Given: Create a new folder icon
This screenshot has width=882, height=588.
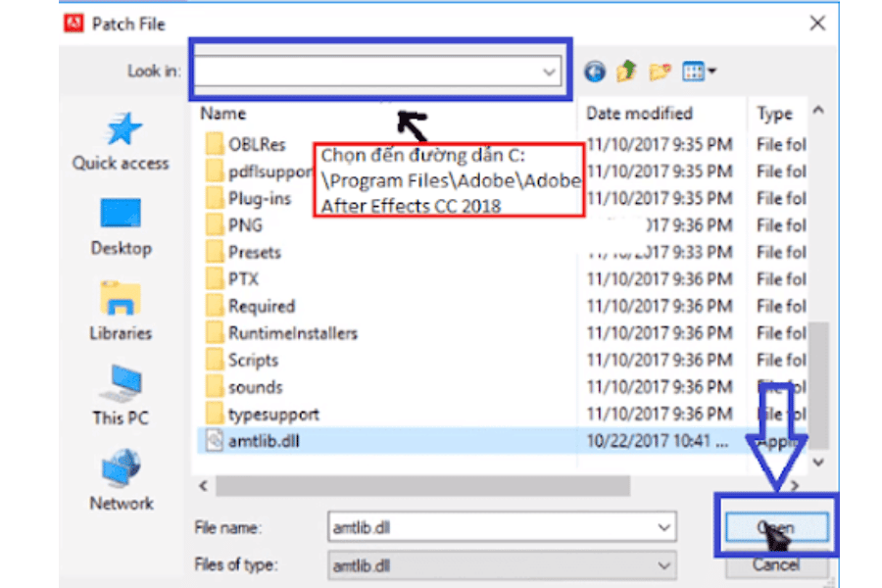Looking at the screenshot, I should pyautogui.click(x=660, y=72).
